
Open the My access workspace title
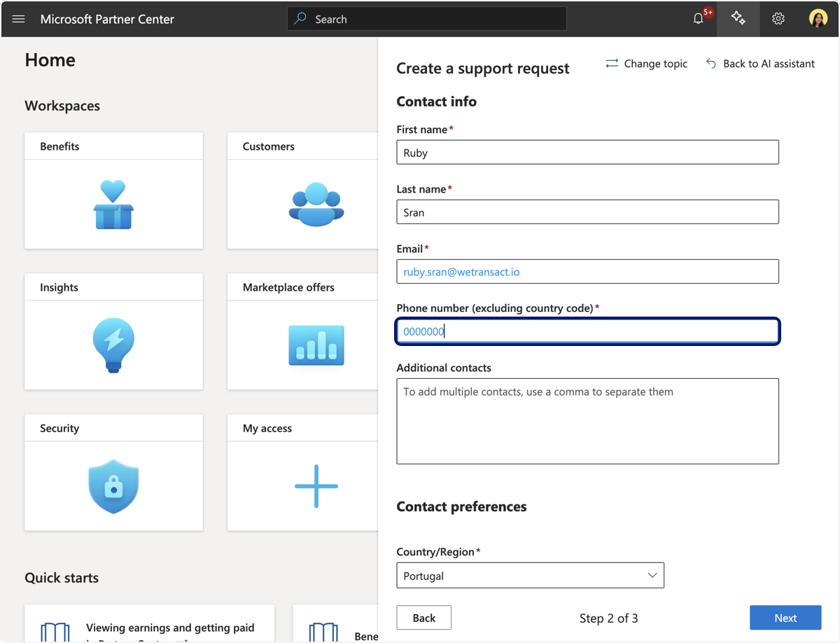267,428
